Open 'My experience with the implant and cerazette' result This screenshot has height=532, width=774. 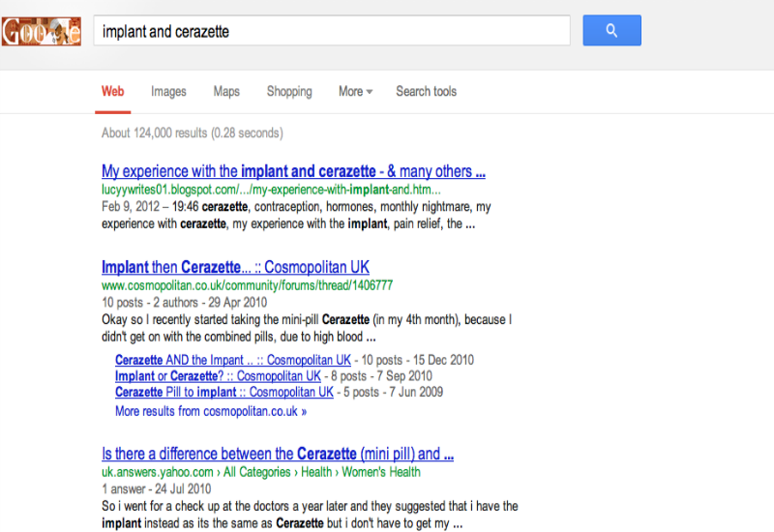(293, 171)
